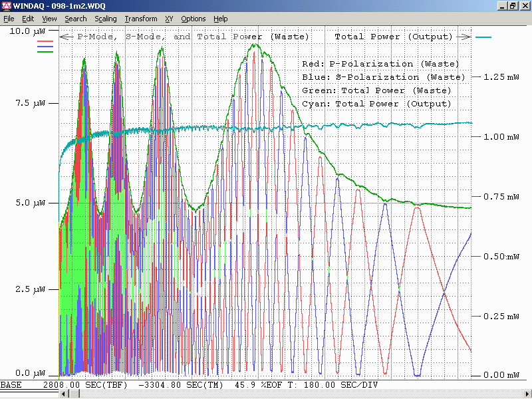Select the XY menu
This screenshot has height=399, width=532.
(169, 19)
